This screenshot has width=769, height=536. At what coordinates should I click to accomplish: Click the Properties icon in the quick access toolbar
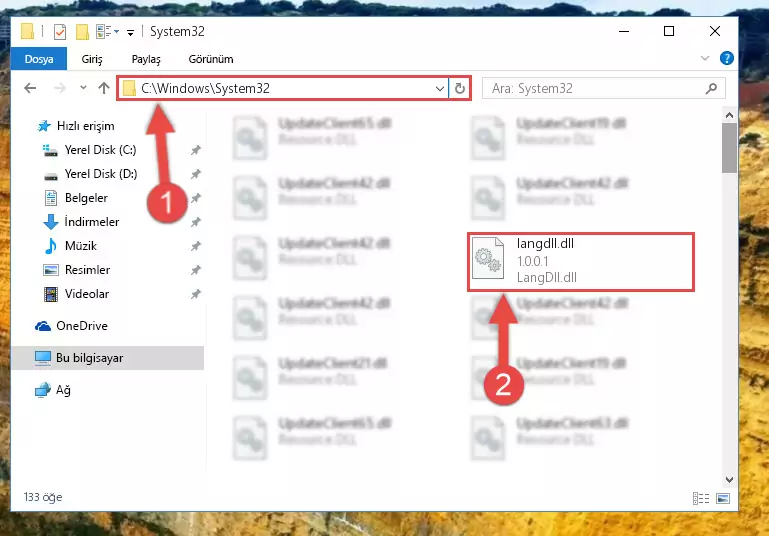pos(60,32)
